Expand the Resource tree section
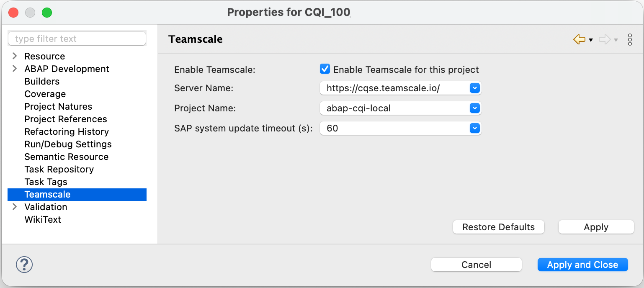The height and width of the screenshot is (288, 644). (15, 56)
